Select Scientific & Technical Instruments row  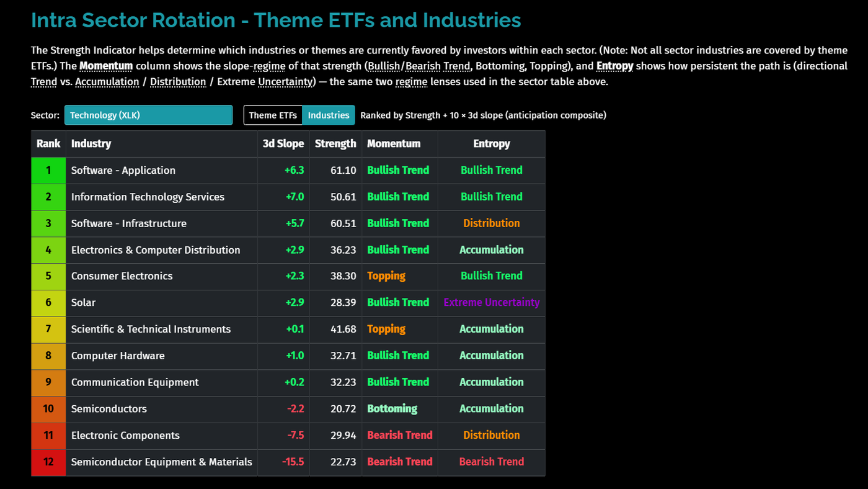click(288, 329)
